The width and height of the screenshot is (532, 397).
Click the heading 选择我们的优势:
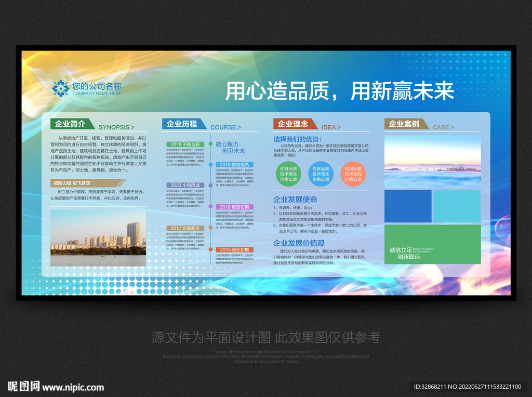[298, 139]
